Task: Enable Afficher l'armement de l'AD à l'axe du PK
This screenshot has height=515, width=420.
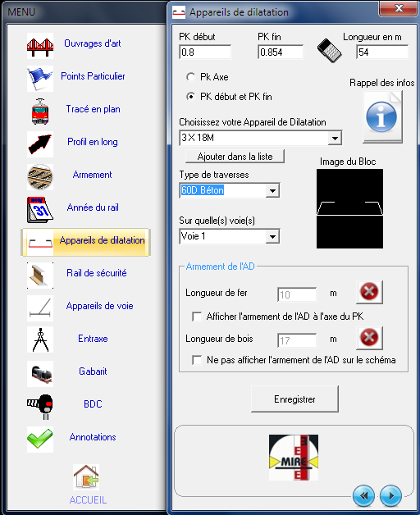Action: (197, 317)
